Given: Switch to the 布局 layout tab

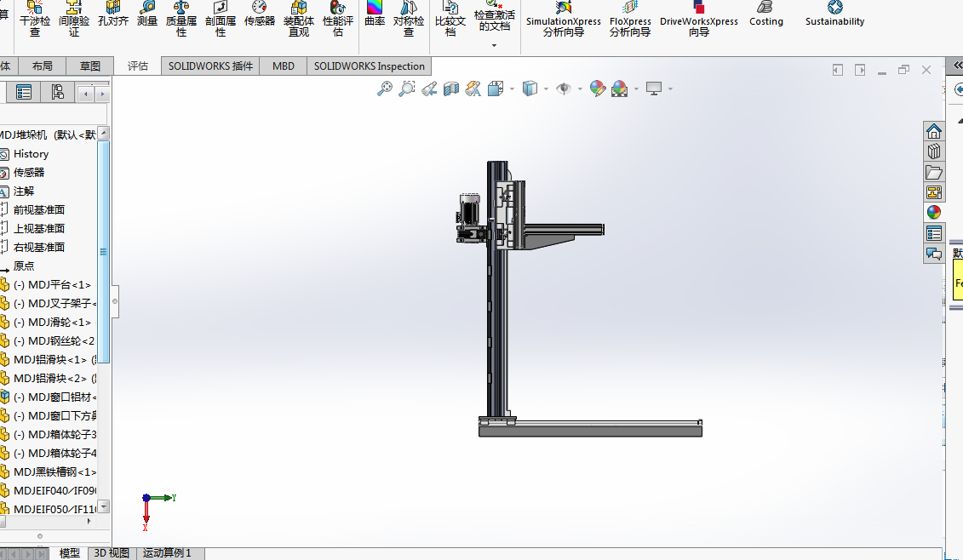Looking at the screenshot, I should 43,66.
